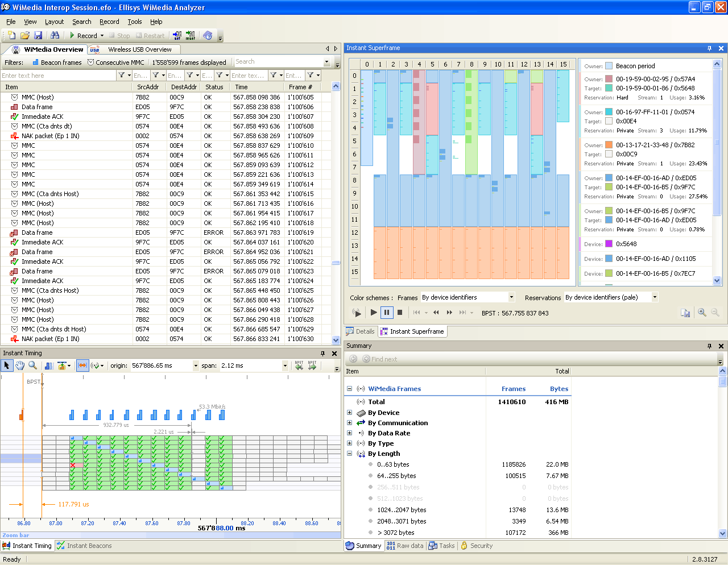
Task: Click the reset marker toolbar icon
Action: [191, 35]
